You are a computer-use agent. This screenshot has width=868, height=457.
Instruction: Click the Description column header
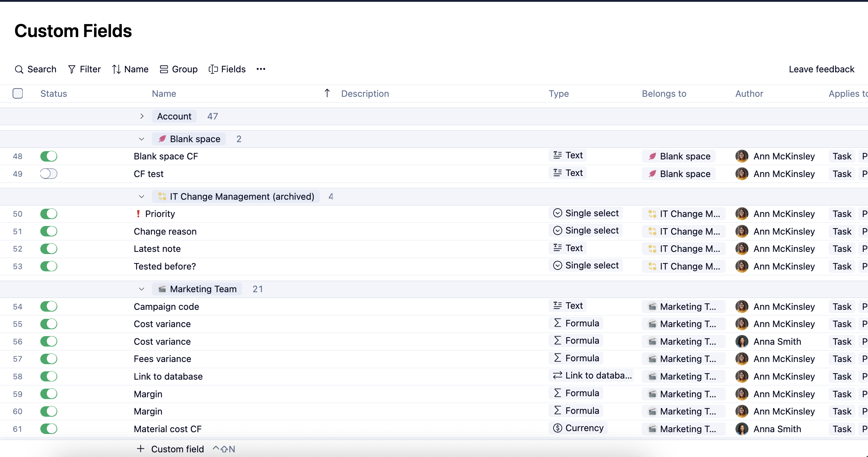click(365, 94)
